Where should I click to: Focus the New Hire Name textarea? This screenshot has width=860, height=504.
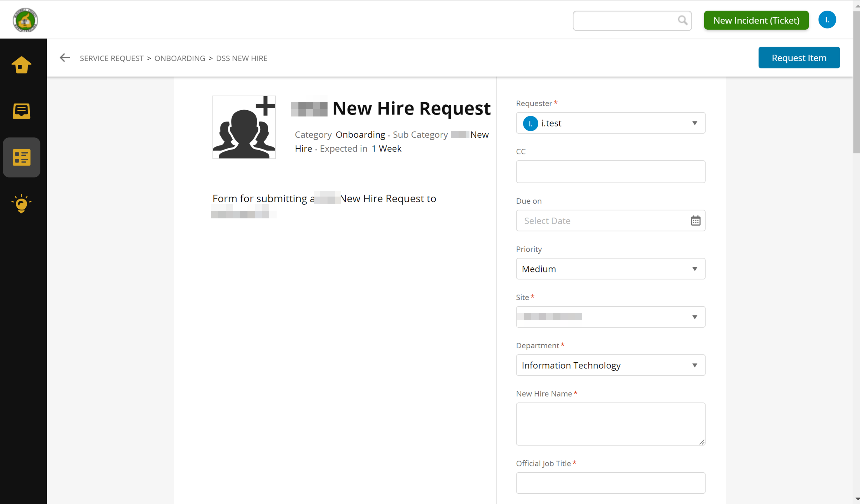pyautogui.click(x=610, y=423)
